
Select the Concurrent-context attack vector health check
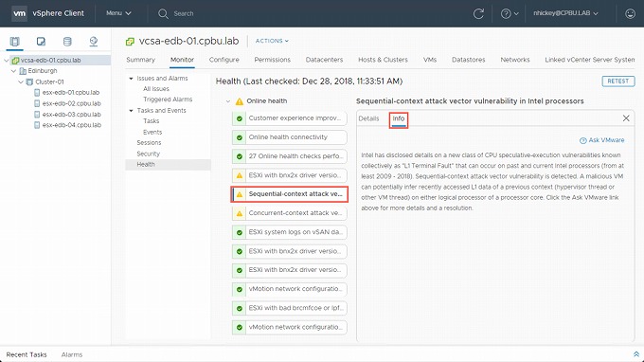[x=290, y=213]
